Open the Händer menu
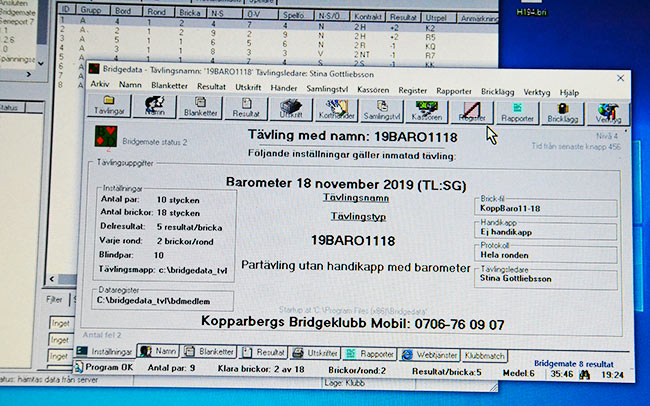Viewport: 650px width, 406px height. click(x=284, y=88)
